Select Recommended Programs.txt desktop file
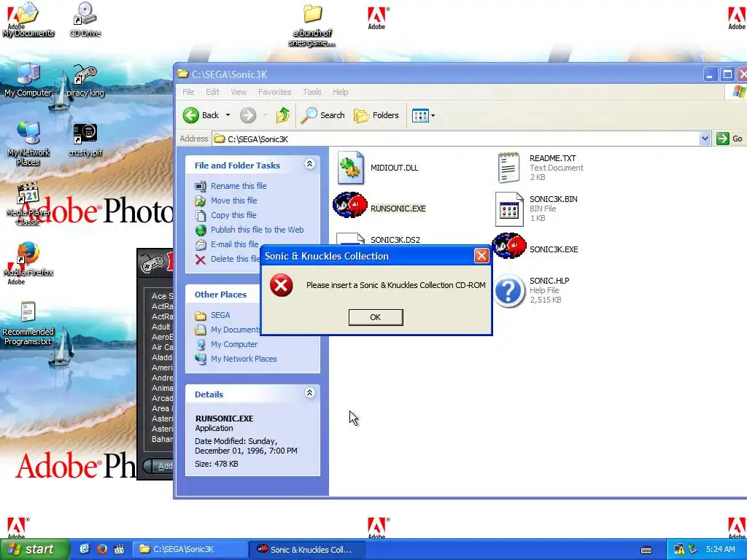Viewport: 747px width, 560px height. (x=28, y=323)
